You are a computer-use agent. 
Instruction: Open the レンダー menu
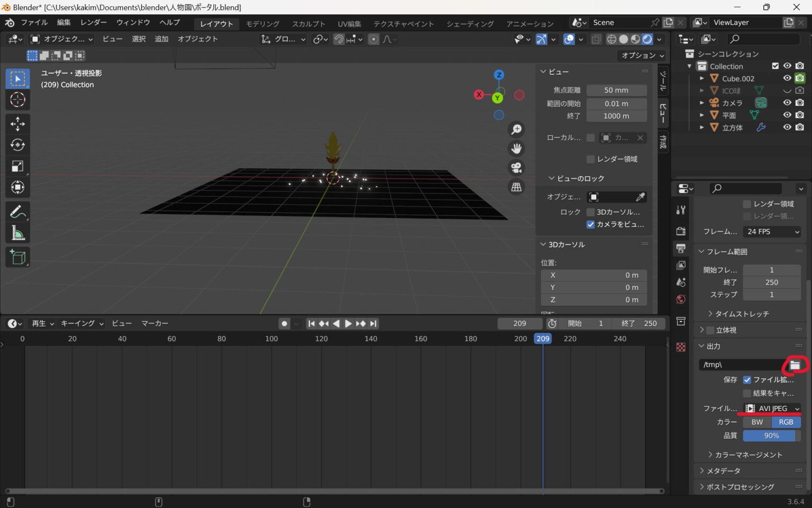(x=94, y=23)
